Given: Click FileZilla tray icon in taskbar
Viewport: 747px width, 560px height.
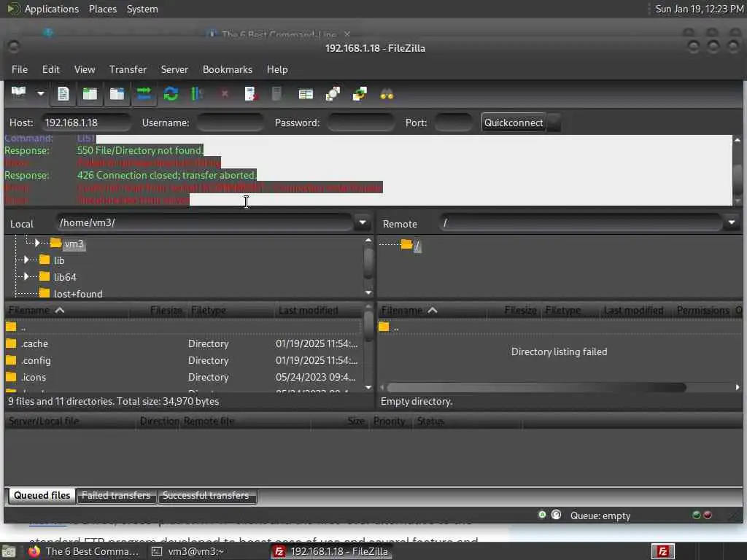Looking at the screenshot, I should (x=662, y=551).
